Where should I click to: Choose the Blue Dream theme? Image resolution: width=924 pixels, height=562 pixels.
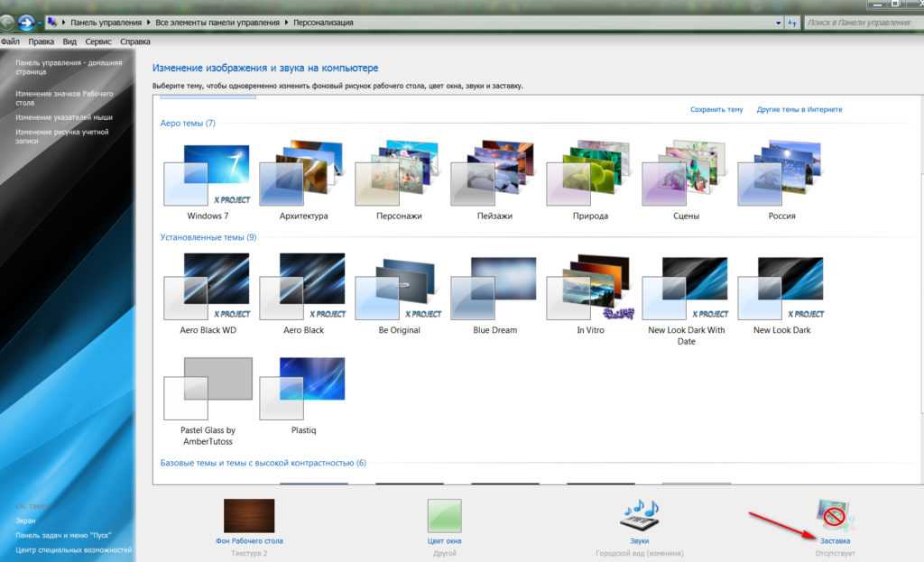tap(494, 288)
